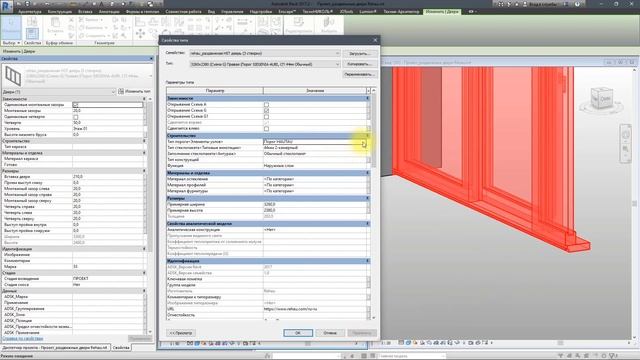The image size is (640, 360).
Task: Click the 'Примерная ширина' value field
Action: (315, 204)
